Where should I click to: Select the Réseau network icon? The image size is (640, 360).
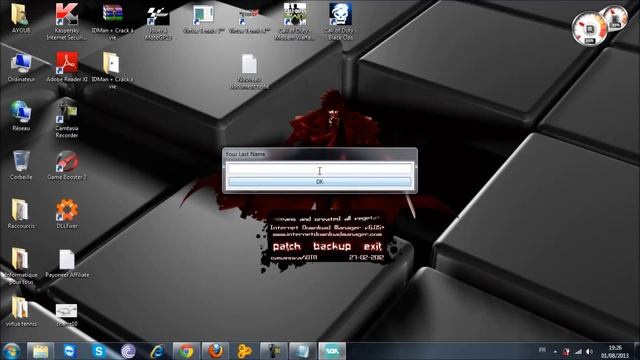[x=21, y=116]
